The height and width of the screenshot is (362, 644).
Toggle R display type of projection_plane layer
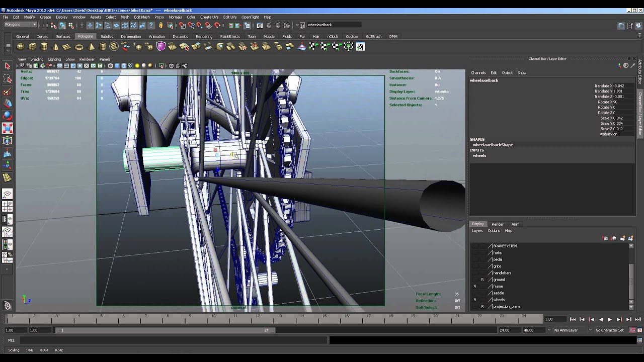pos(482,307)
